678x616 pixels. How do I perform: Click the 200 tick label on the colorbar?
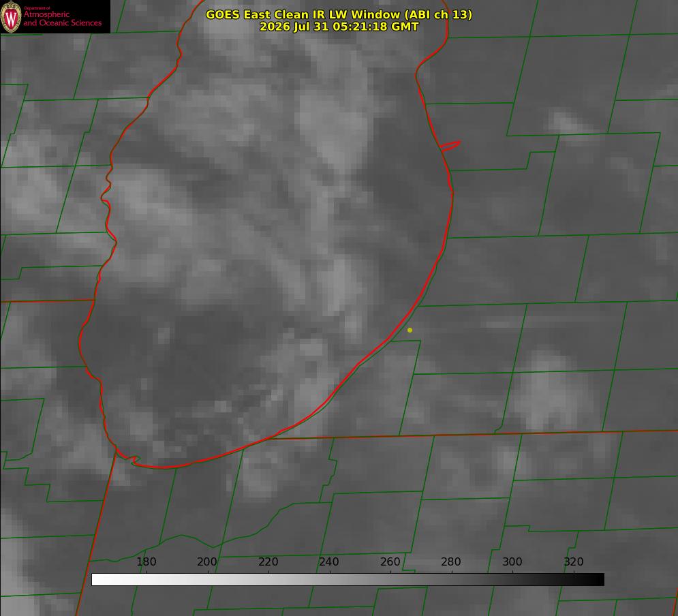coord(207,561)
